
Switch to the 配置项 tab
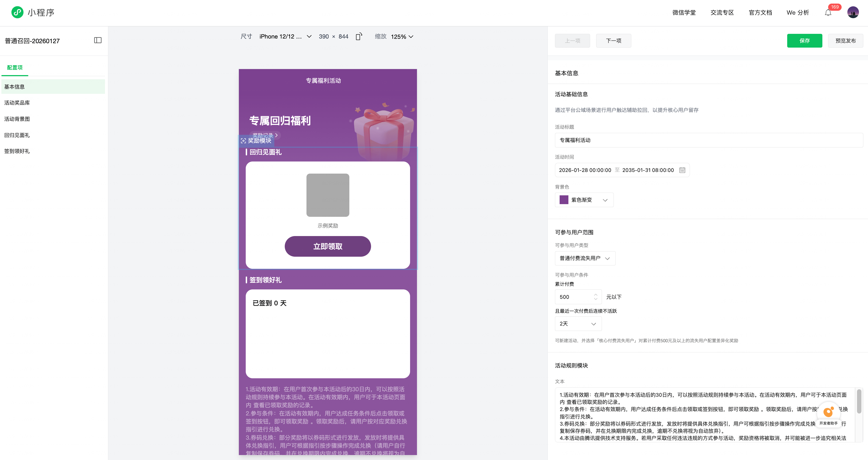[x=15, y=67]
